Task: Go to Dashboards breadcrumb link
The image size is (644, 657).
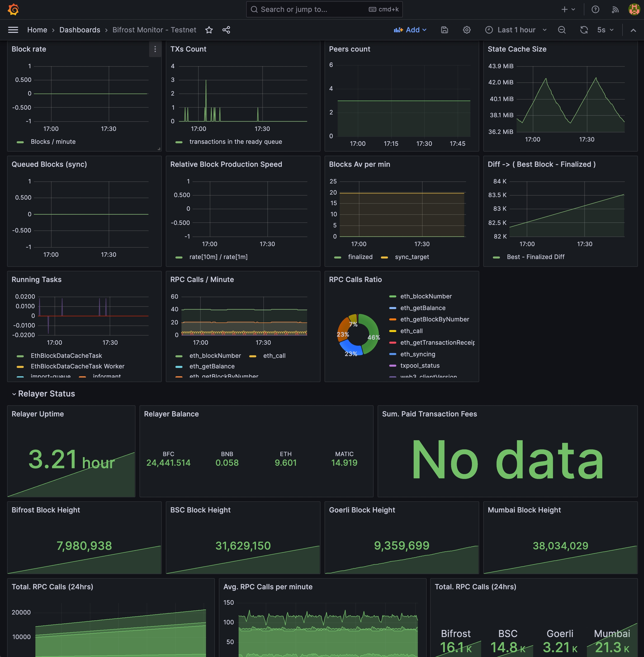Action: 80,30
